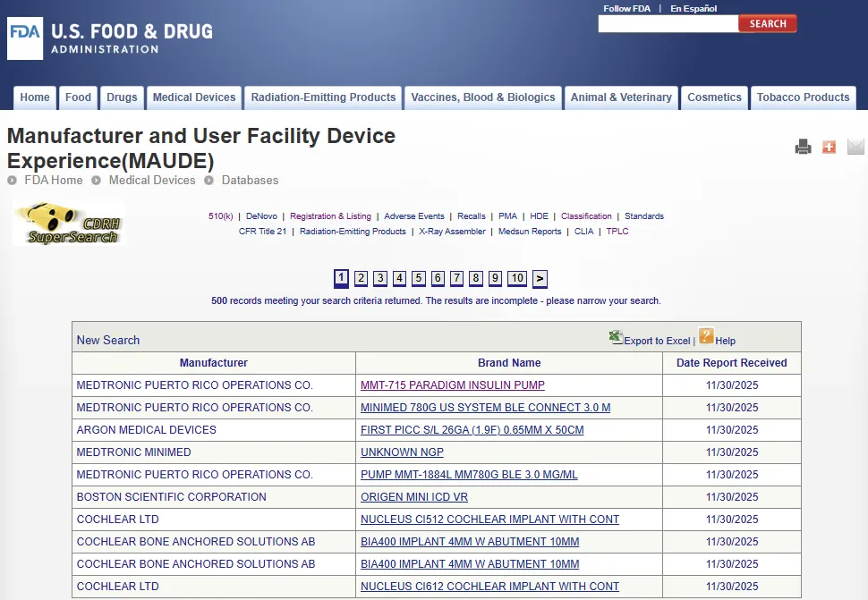Click the Databases breadcrumb link
This screenshot has width=868, height=600.
click(251, 181)
